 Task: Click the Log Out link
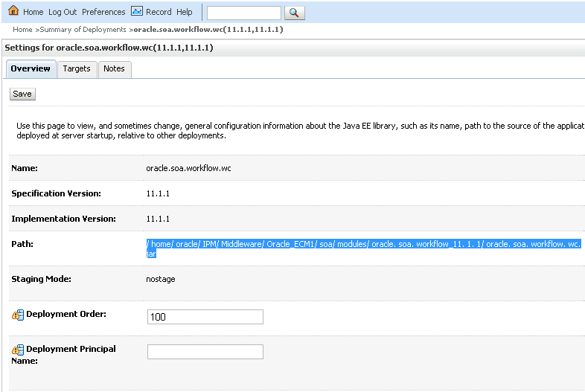point(63,12)
